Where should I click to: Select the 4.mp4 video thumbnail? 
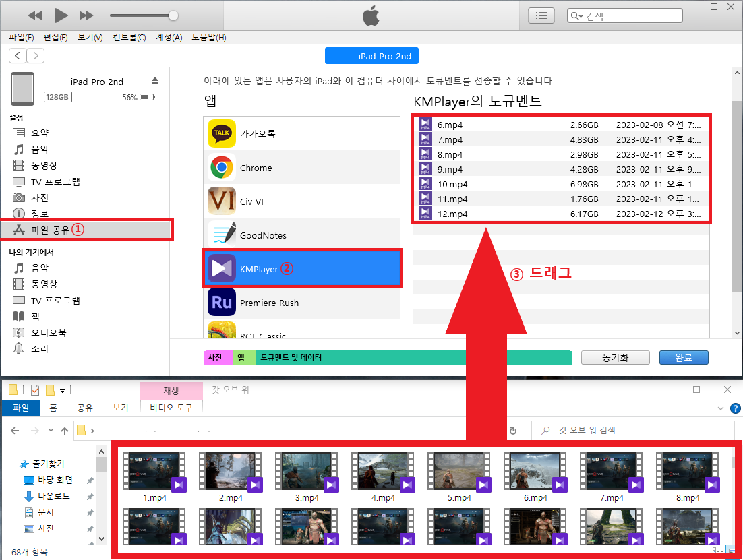[x=383, y=472]
